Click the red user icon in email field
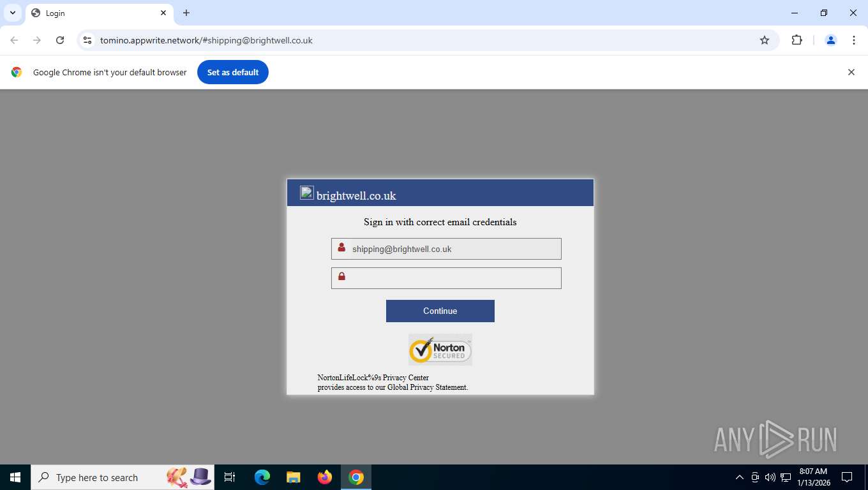The height and width of the screenshot is (490, 868). (341, 248)
